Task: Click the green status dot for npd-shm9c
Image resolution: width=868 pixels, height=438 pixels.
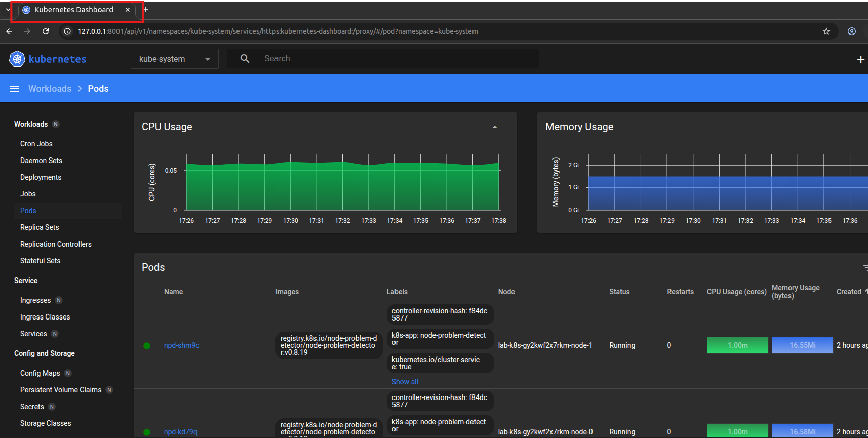Action: tap(147, 346)
